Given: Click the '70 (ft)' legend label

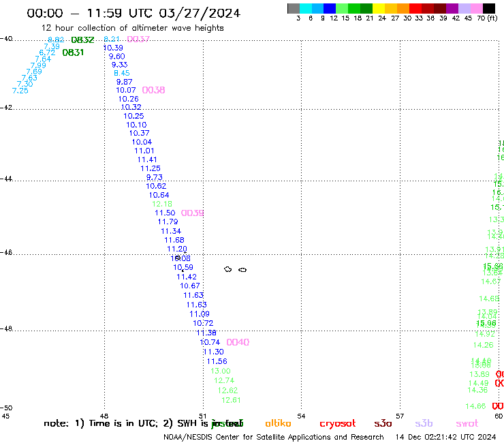Looking at the screenshot, I should 487,18.
